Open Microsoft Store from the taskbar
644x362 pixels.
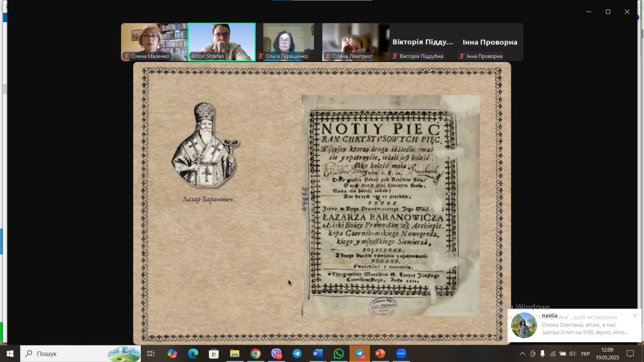click(214, 354)
